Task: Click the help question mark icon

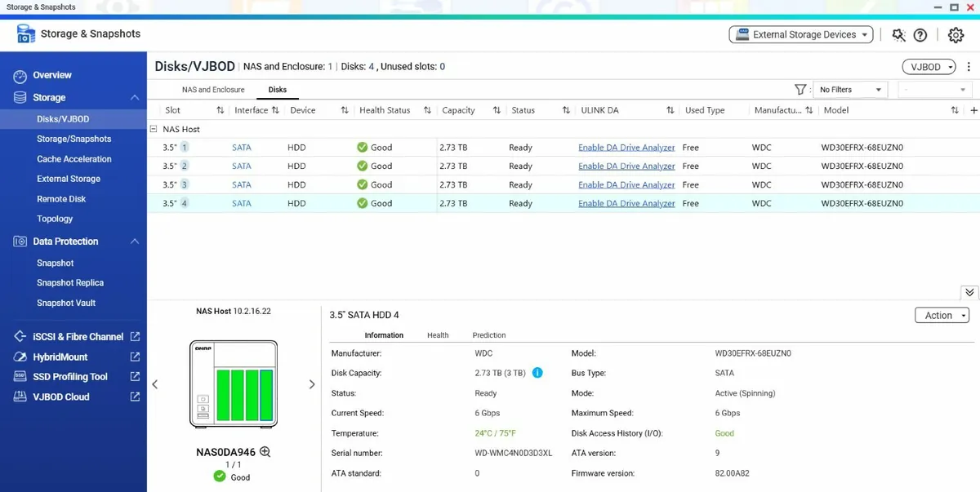Action: (x=920, y=35)
